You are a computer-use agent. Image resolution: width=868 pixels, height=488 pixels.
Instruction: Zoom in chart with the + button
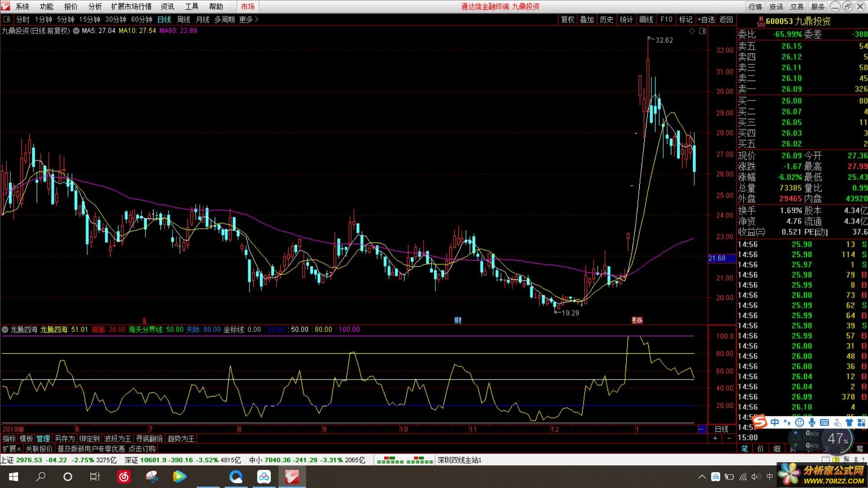point(715,439)
